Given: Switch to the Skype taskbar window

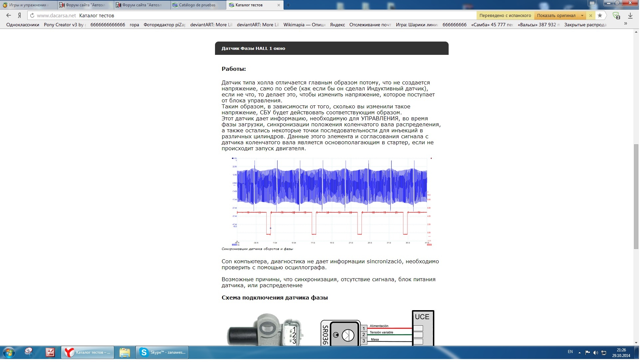Looking at the screenshot, I should pyautogui.click(x=162, y=352).
